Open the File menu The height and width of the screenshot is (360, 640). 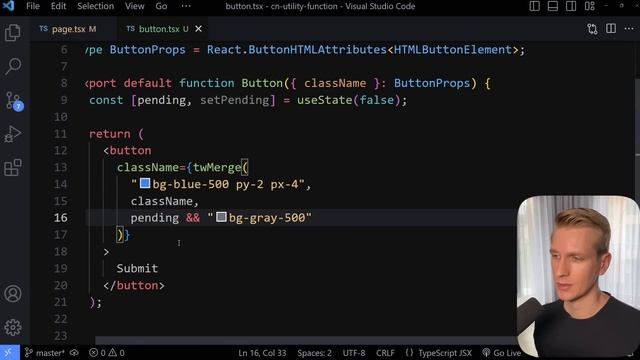33,6
